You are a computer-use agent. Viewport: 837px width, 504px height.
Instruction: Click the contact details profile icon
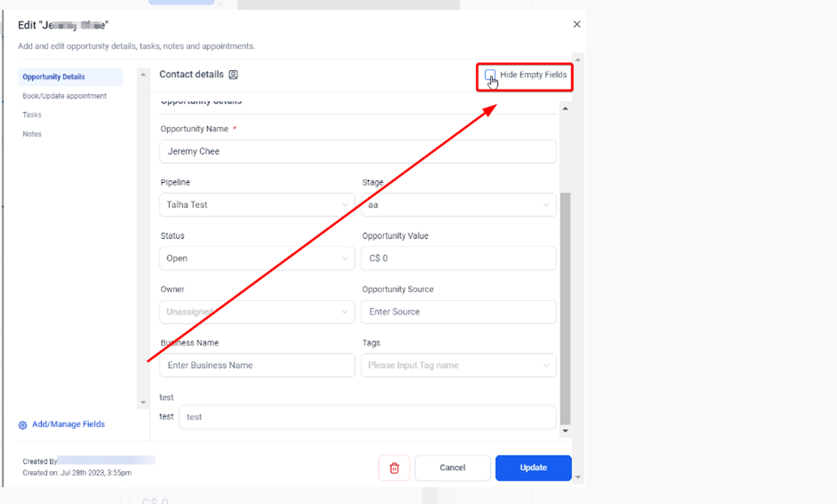tap(233, 74)
